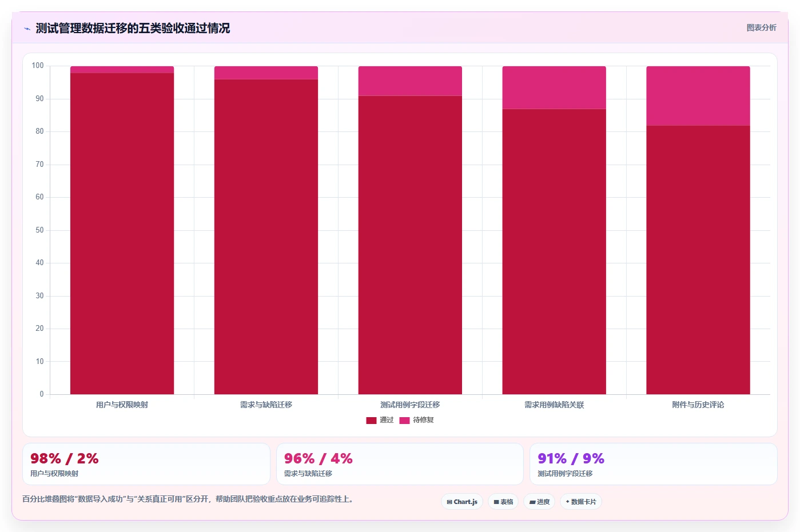Screen dimensions: 800x532
Task: Click the 通过 bar for 测试用例字段迁移
Action: tap(410, 245)
